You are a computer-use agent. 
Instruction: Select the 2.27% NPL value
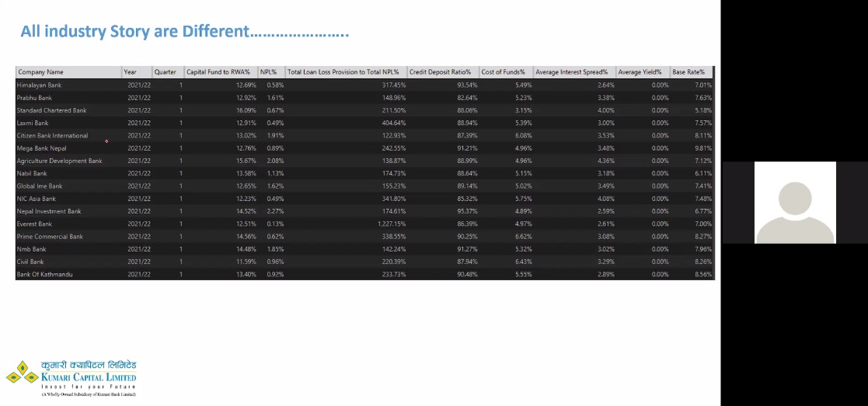click(x=275, y=211)
